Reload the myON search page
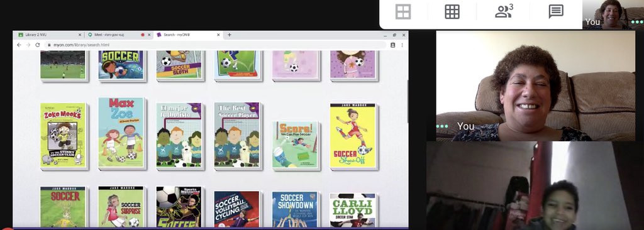The width and height of the screenshot is (644, 230). [37, 45]
